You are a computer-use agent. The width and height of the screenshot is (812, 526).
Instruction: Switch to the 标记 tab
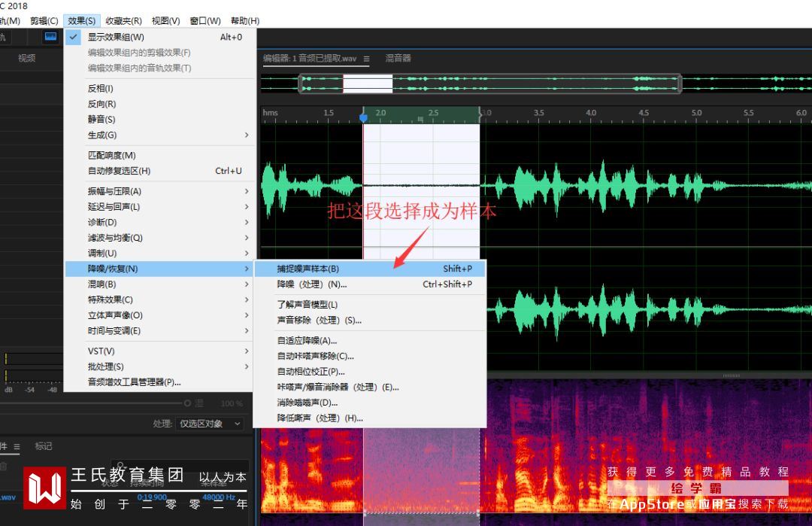click(43, 446)
